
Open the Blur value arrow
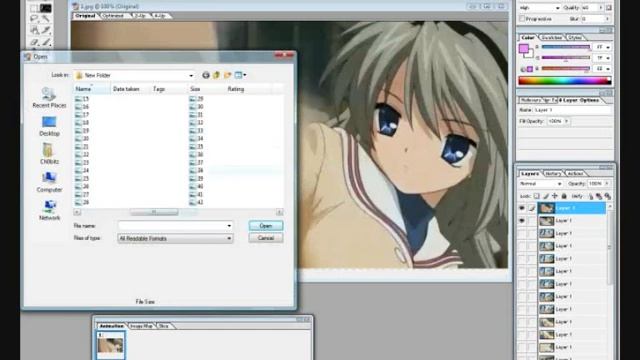(x=607, y=19)
